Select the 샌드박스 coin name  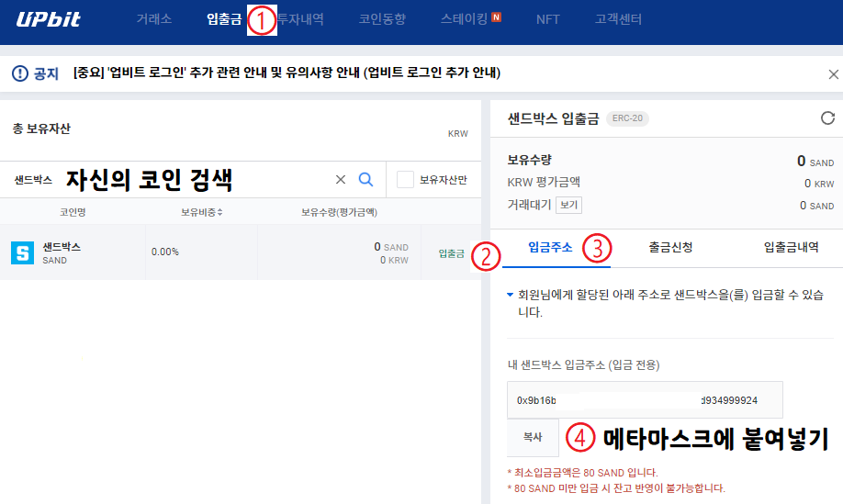click(62, 247)
